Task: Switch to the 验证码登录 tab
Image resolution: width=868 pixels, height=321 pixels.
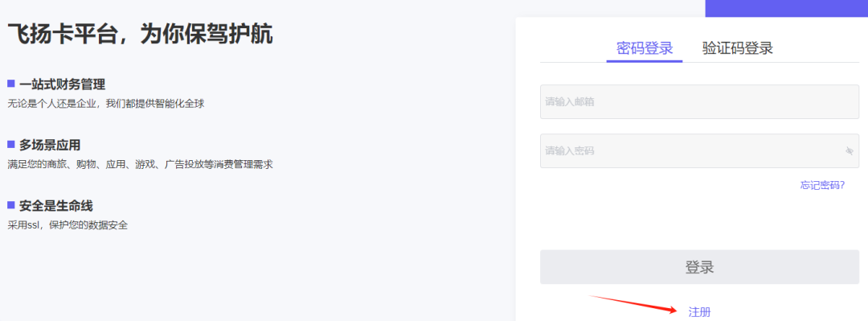Action: 737,48
